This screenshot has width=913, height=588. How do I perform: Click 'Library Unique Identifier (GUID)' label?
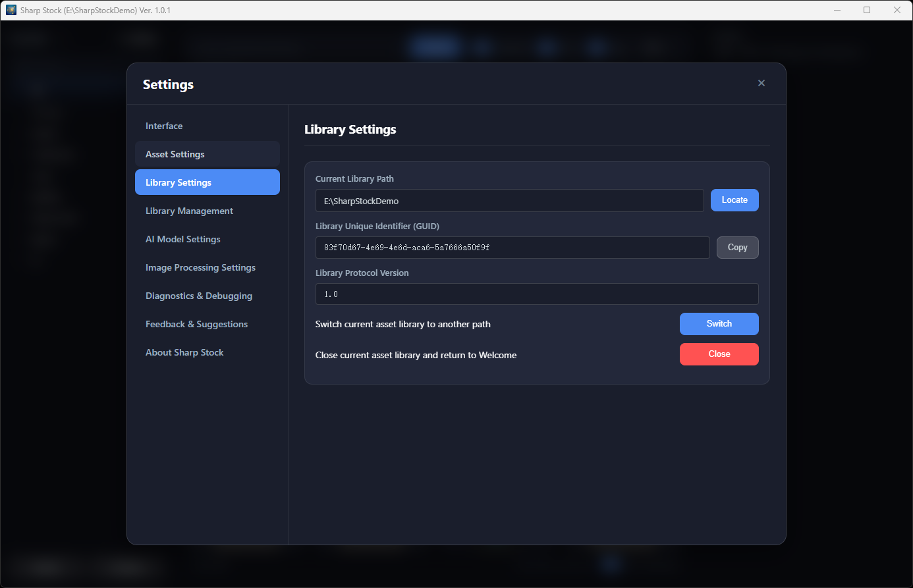377,226
